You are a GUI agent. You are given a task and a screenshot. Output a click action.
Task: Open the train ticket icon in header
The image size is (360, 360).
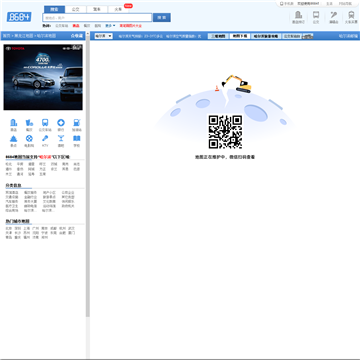351,15
